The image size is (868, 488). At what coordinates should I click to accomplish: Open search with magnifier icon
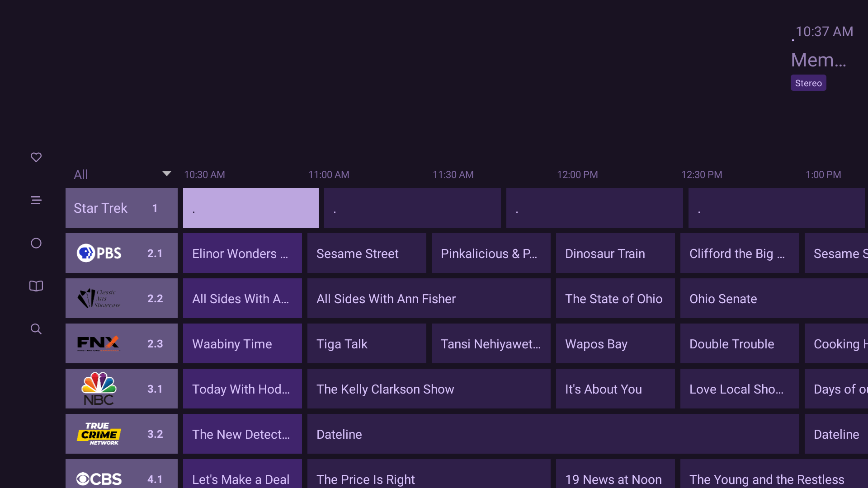pos(36,329)
